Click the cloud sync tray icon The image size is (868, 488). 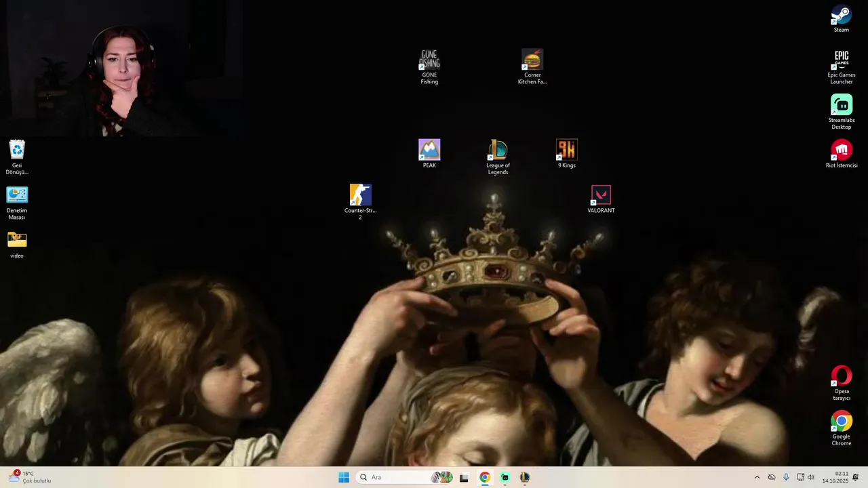(x=772, y=477)
